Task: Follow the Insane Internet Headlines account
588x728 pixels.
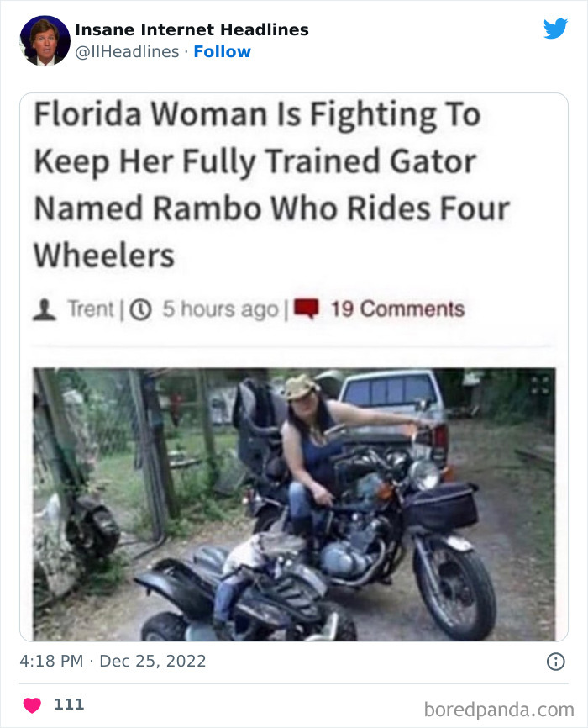Action: point(222,51)
